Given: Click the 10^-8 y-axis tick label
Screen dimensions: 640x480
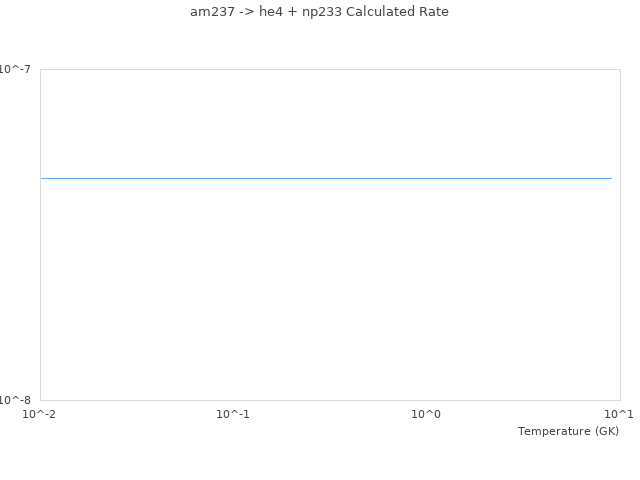Looking at the screenshot, I should 15,400.
